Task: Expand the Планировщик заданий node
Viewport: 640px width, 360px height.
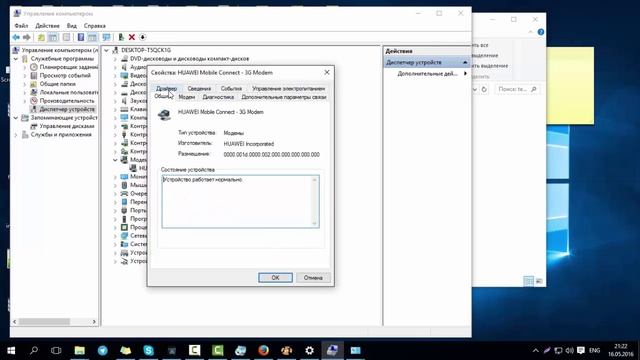Action: (x=24, y=67)
